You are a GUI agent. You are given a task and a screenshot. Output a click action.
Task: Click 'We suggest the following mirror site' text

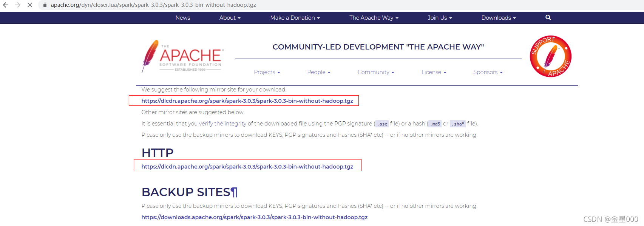(x=214, y=90)
